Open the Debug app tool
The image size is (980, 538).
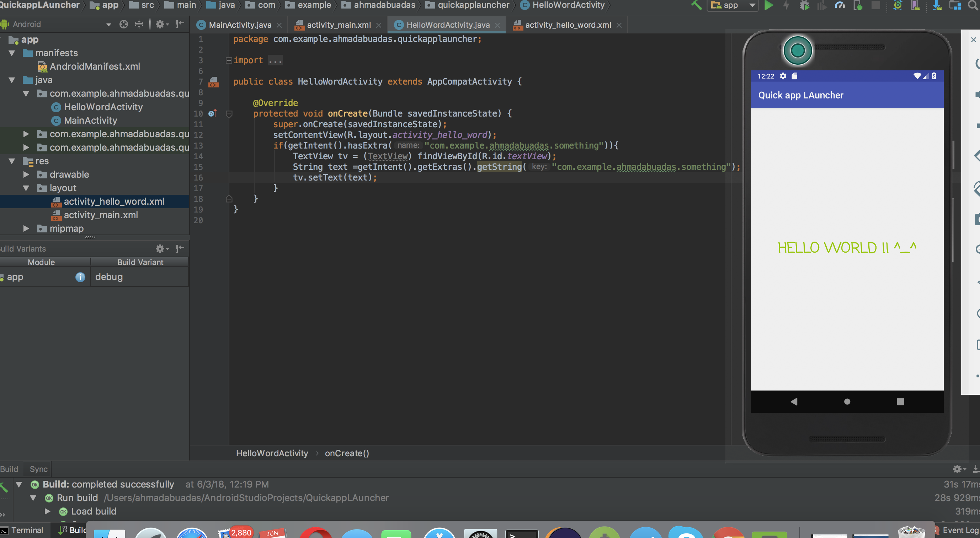point(804,5)
